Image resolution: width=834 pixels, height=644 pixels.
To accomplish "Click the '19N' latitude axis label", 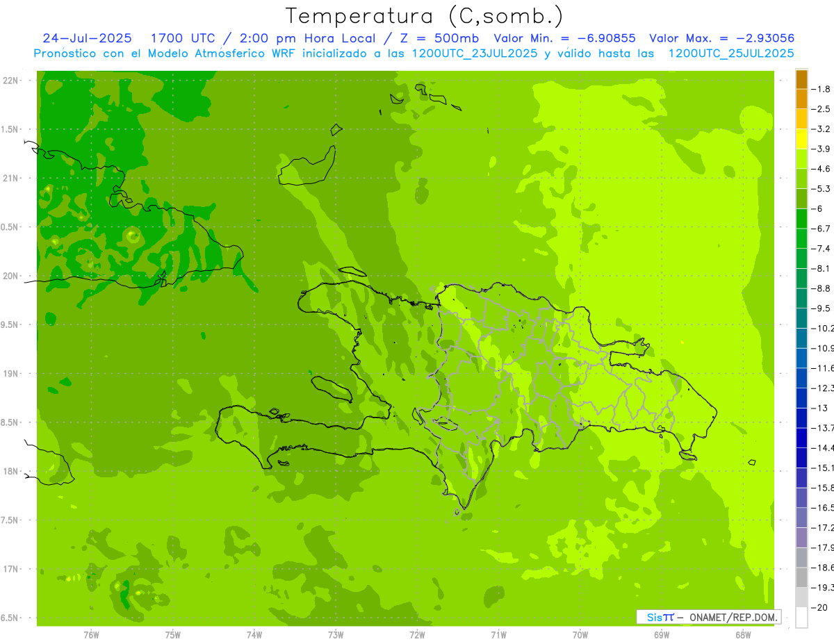I will tap(11, 374).
